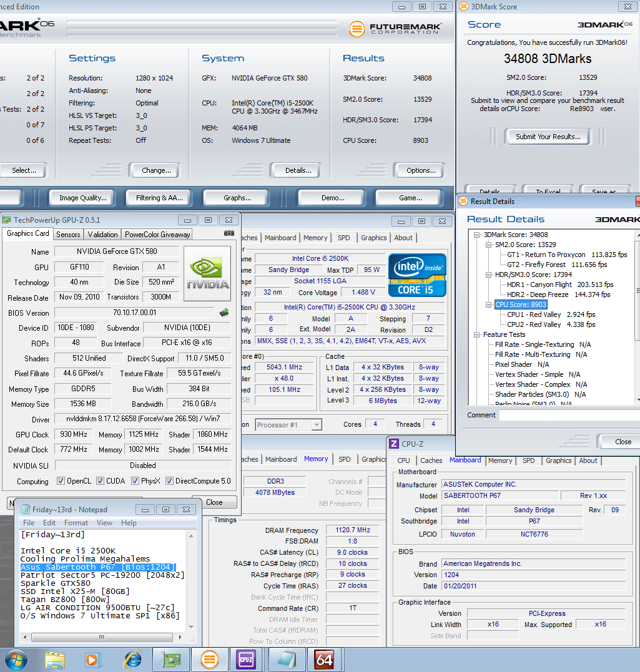Click in the Comment input field
Screen dimensions: 640x672
568,415
